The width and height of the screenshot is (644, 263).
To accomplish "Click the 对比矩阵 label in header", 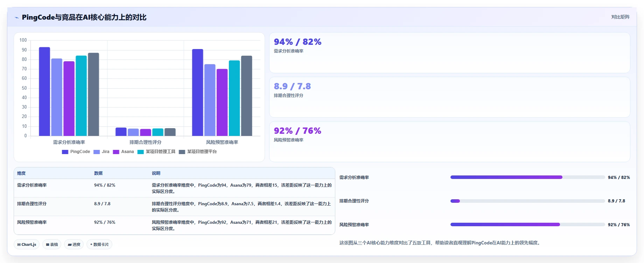I will (620, 17).
